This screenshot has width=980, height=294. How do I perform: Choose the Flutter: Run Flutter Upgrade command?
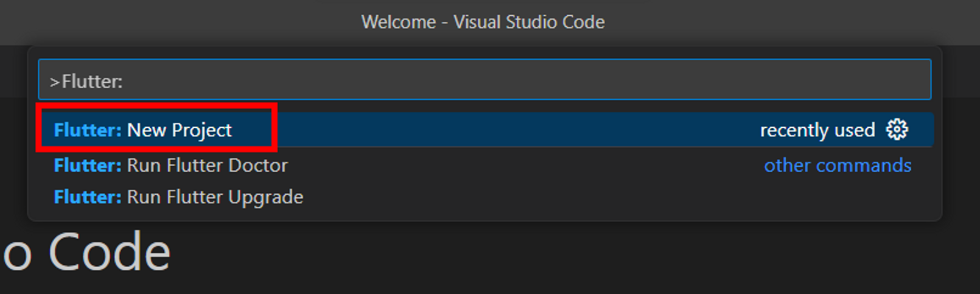485,197
